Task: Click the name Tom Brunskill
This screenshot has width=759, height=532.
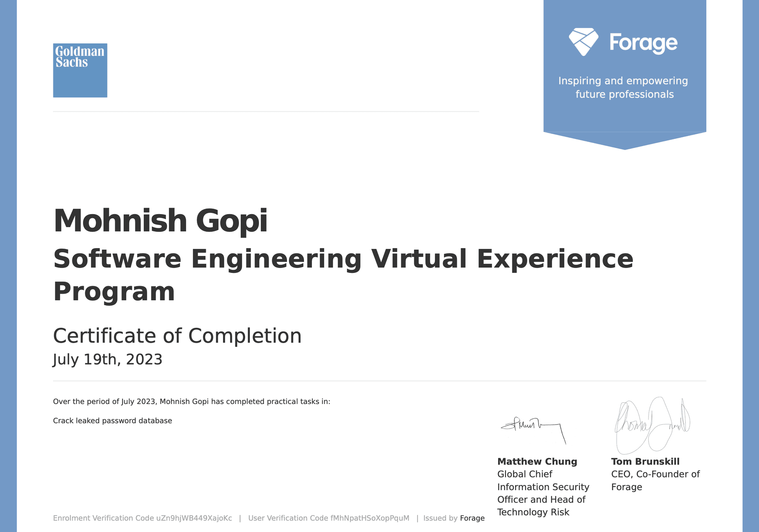Action: [x=645, y=462]
